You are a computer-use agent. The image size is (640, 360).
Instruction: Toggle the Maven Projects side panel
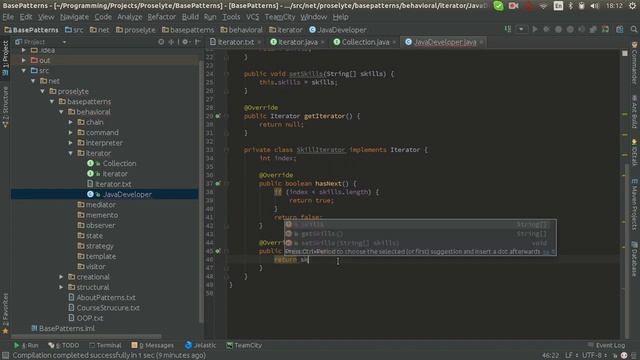[x=635, y=204]
